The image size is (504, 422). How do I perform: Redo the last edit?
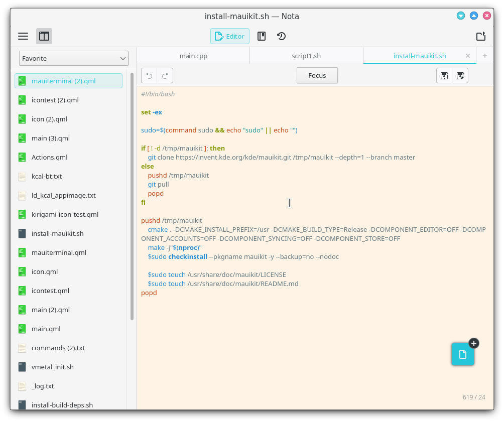click(165, 76)
